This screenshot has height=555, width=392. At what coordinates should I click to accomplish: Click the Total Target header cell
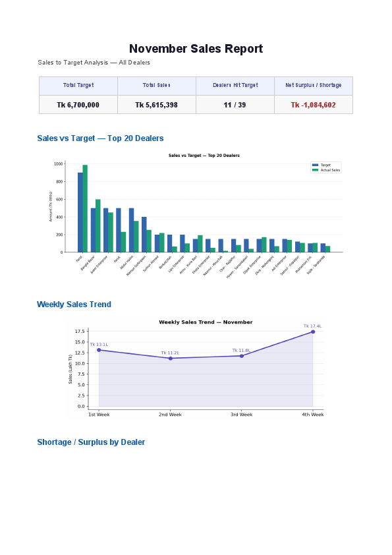coord(78,85)
